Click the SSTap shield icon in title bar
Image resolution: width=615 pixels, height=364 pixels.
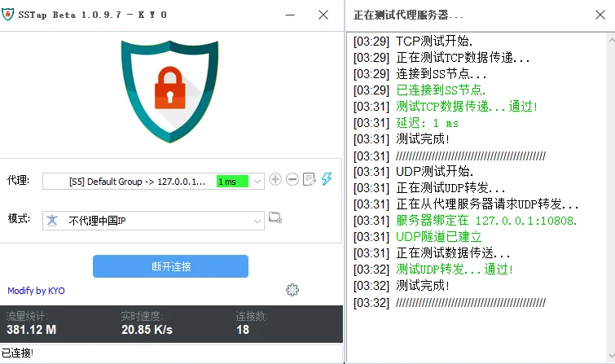(7, 15)
